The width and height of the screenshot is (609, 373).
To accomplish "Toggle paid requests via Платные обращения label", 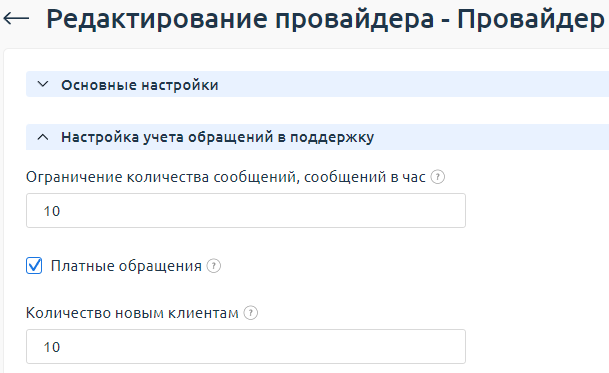I will point(126,266).
